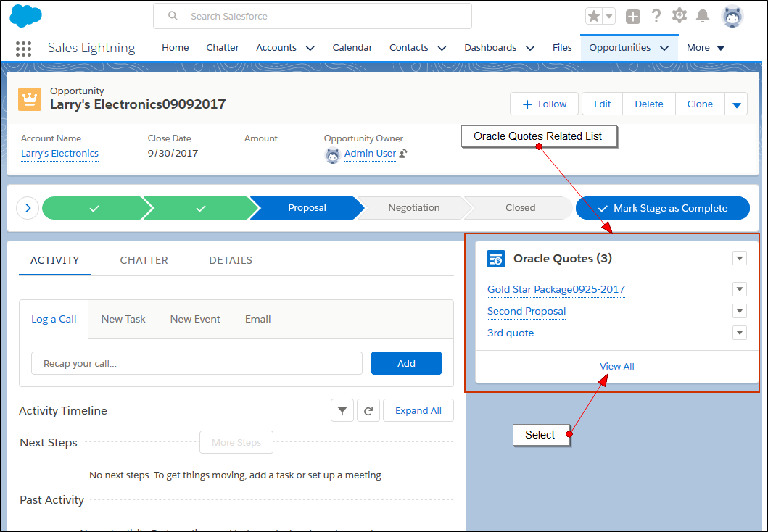Click the Delete button
768x532 pixels.
point(649,104)
